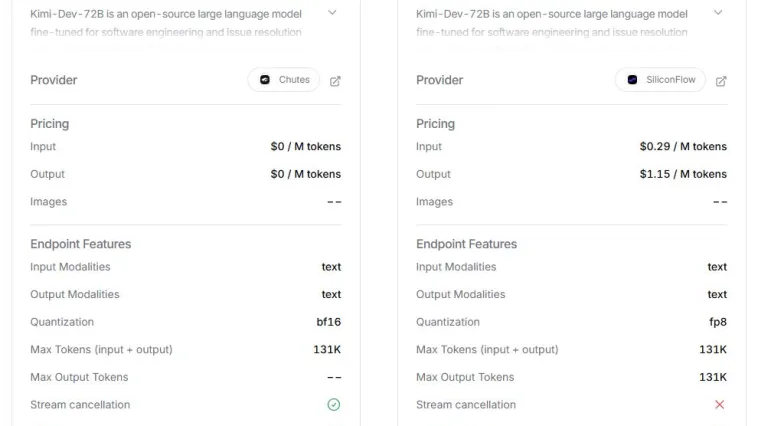758x426 pixels.
Task: Click the Chutes output price $0 / M tokens
Action: 306,174
